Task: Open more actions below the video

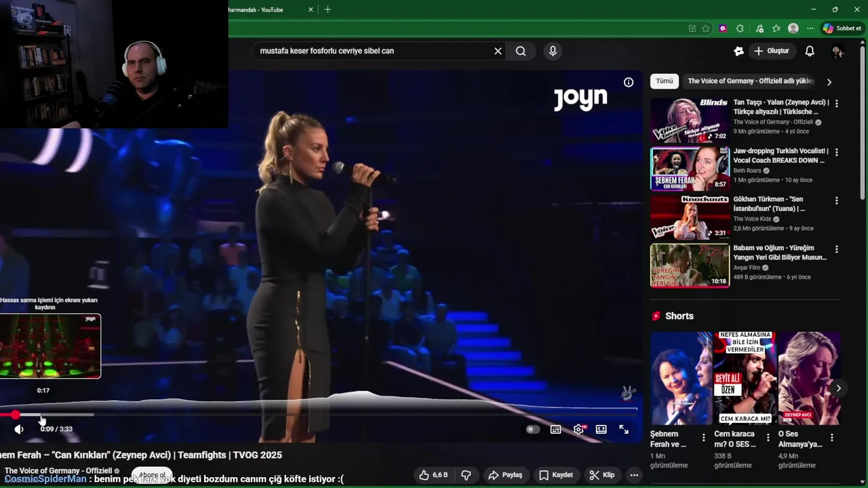Action: (x=634, y=475)
